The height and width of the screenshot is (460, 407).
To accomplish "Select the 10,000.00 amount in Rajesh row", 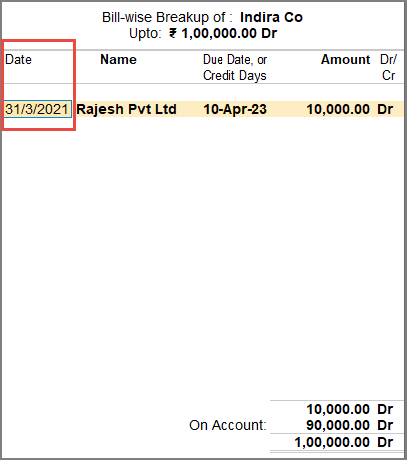I will pyautogui.click(x=338, y=109).
